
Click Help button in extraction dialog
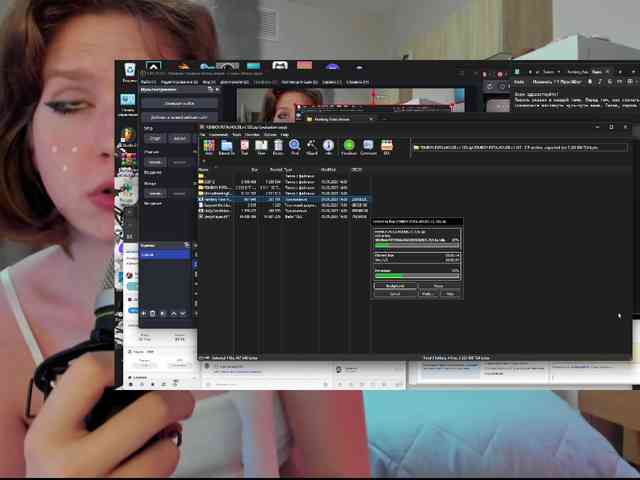point(450,293)
